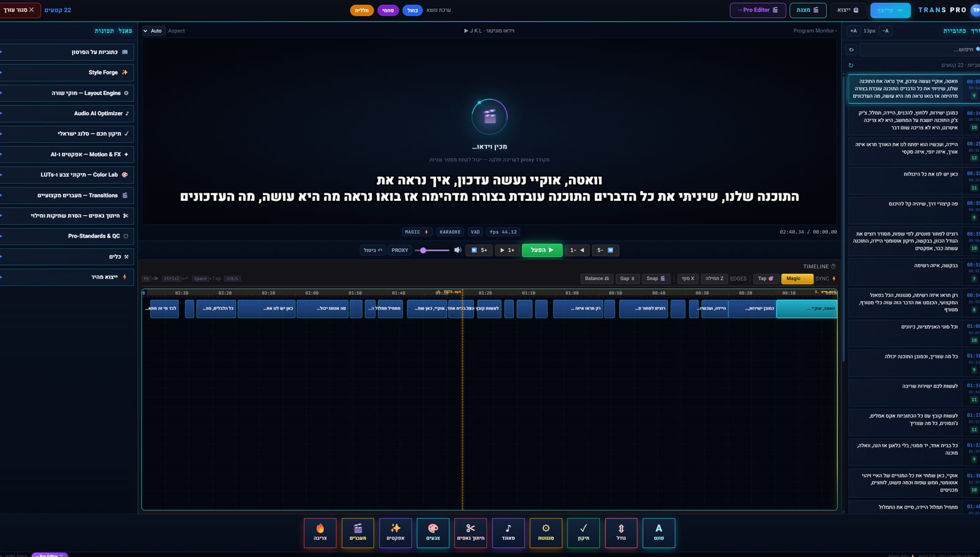Image resolution: width=980 pixels, height=557 pixels.
Task: Decrease subtitle font size with A-
Action: coord(886,31)
